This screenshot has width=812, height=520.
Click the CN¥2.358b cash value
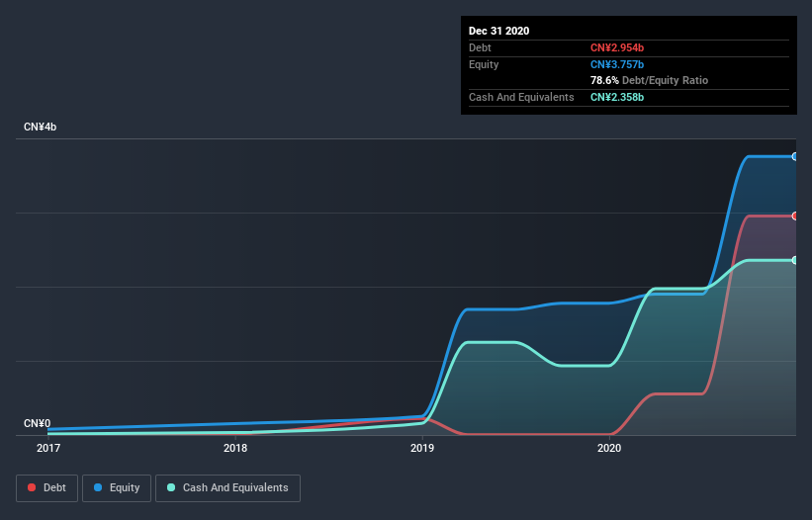[x=617, y=97]
